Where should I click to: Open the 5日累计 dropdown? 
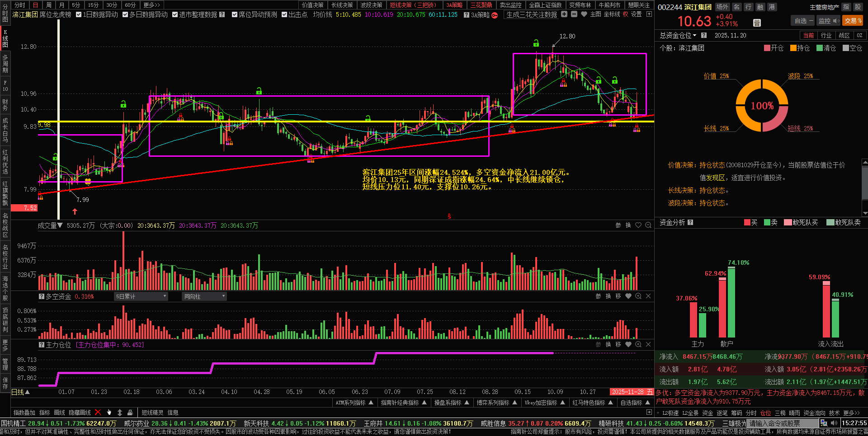click(x=141, y=296)
